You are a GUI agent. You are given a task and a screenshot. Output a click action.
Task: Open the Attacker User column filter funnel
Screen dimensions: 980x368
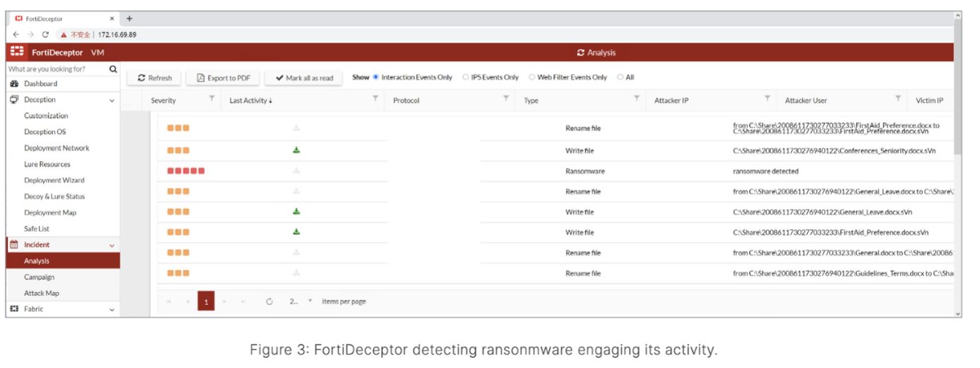click(x=898, y=99)
